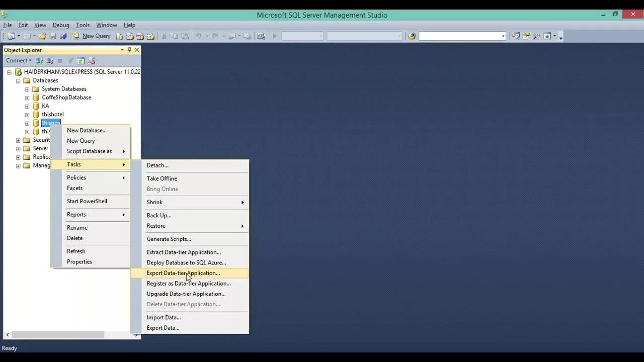644x362 pixels.
Task: Open the find combo box dropdown arrow
Action: (503, 36)
